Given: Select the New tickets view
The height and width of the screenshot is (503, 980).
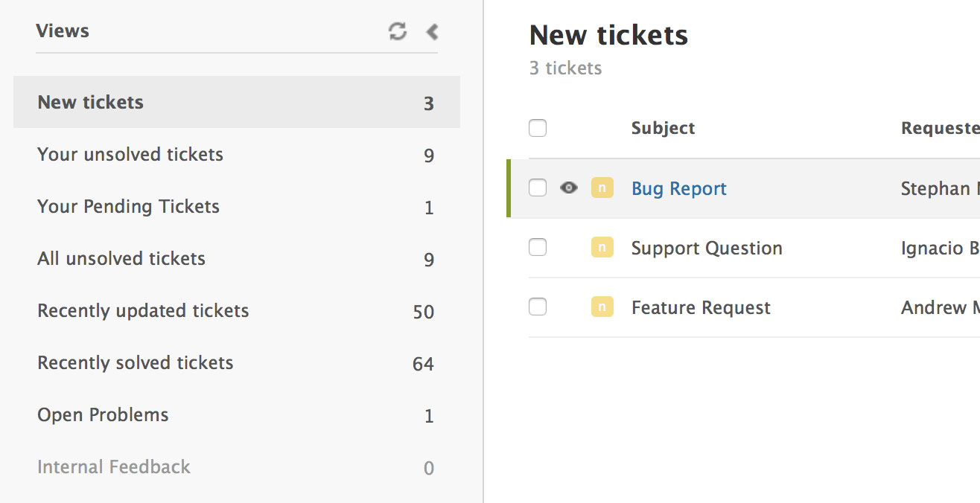Looking at the screenshot, I should click(89, 102).
